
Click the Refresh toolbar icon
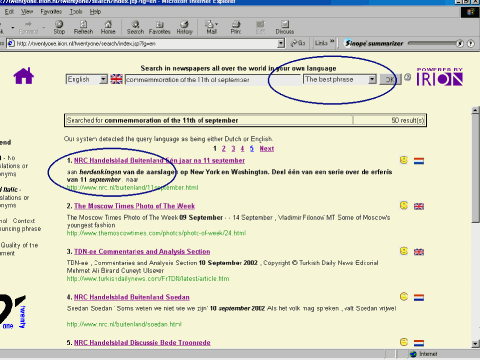click(x=83, y=27)
